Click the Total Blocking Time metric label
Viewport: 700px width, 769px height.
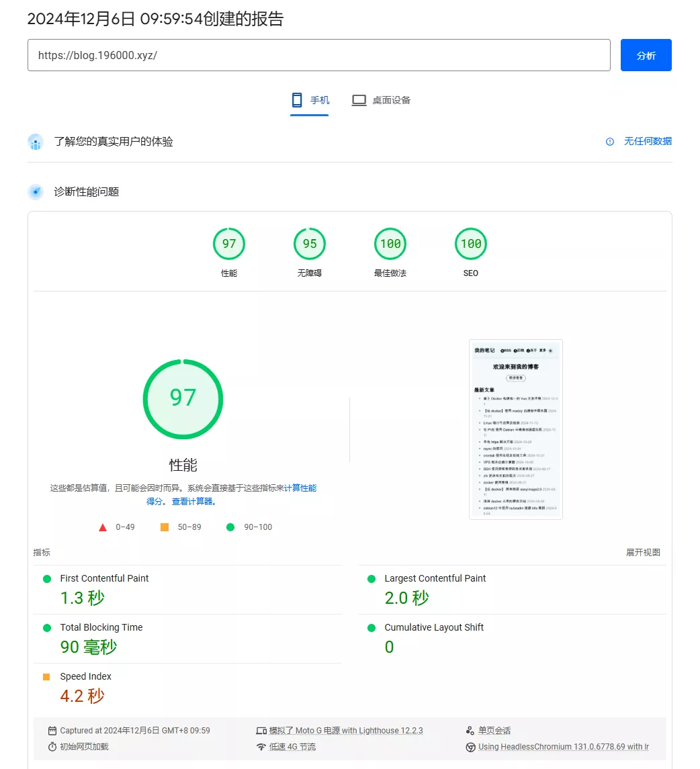(101, 627)
